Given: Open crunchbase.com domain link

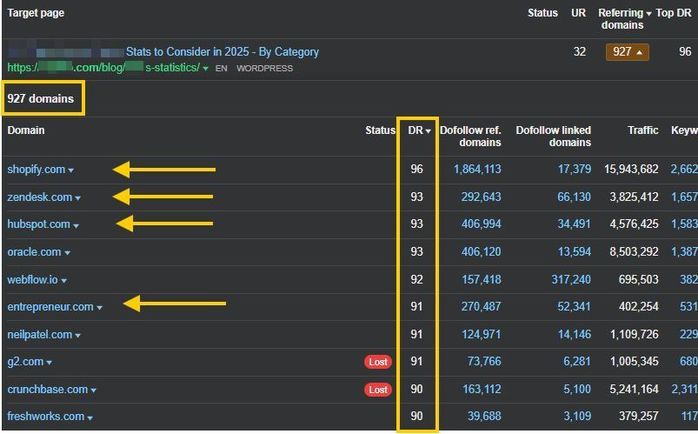Looking at the screenshot, I should pyautogui.click(x=48, y=389).
